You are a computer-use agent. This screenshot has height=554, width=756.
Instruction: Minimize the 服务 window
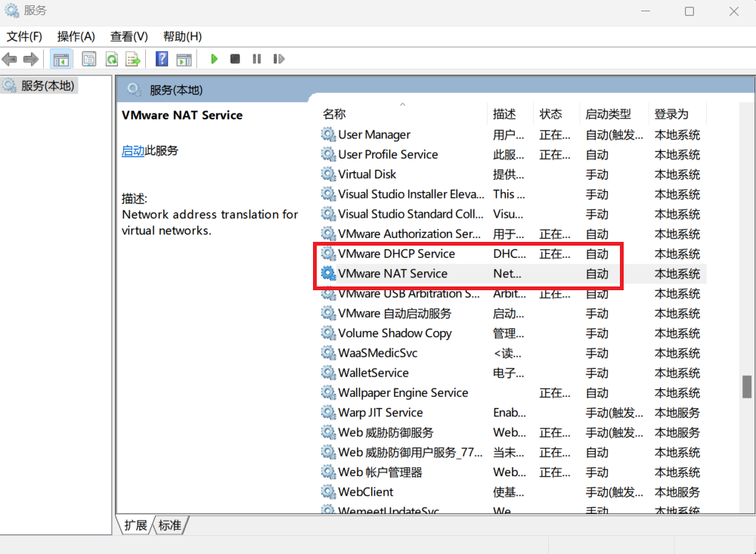pos(645,11)
